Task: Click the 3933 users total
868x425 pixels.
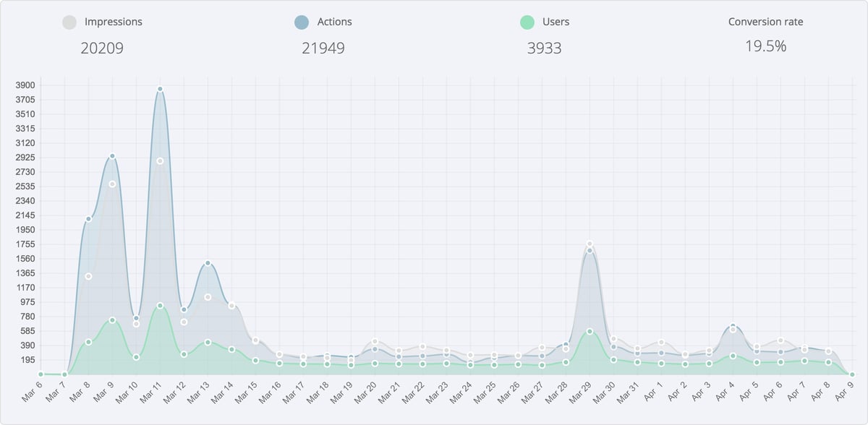Action: point(544,48)
